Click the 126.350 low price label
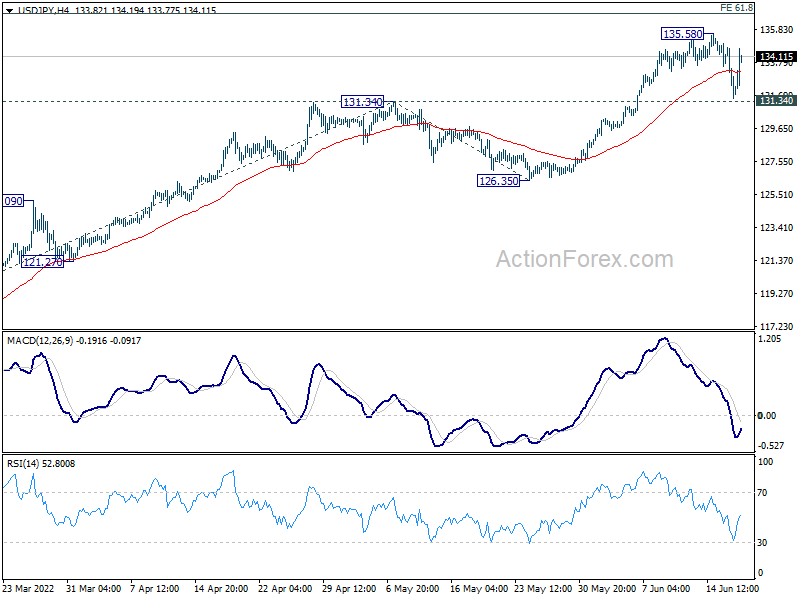Screen dimensions: 800x600 (498, 180)
